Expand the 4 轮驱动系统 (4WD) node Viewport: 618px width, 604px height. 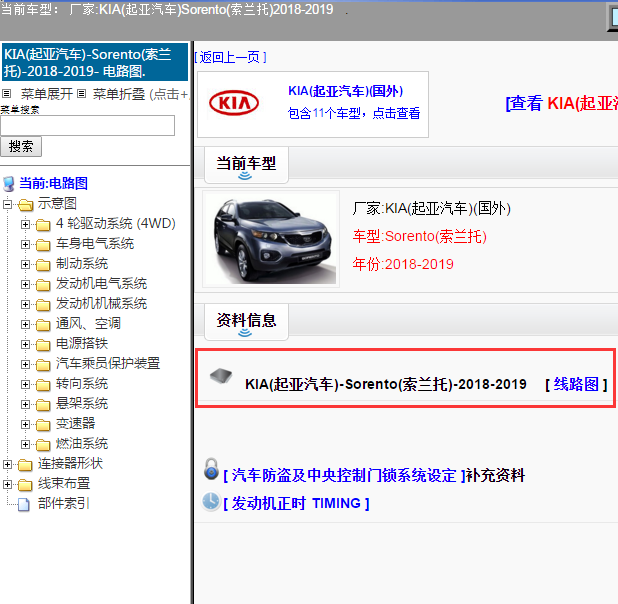click(x=25, y=224)
